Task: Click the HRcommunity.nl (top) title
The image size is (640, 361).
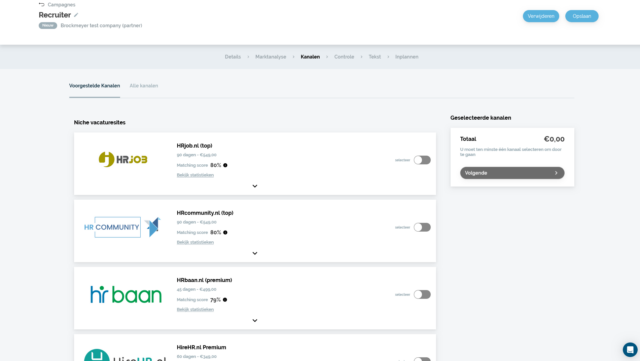Action: tap(205, 213)
